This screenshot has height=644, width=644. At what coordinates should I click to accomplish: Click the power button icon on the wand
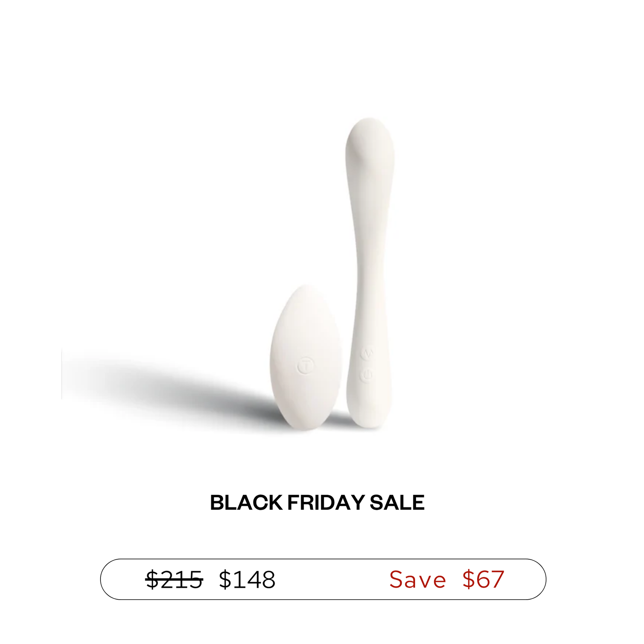tap(366, 376)
